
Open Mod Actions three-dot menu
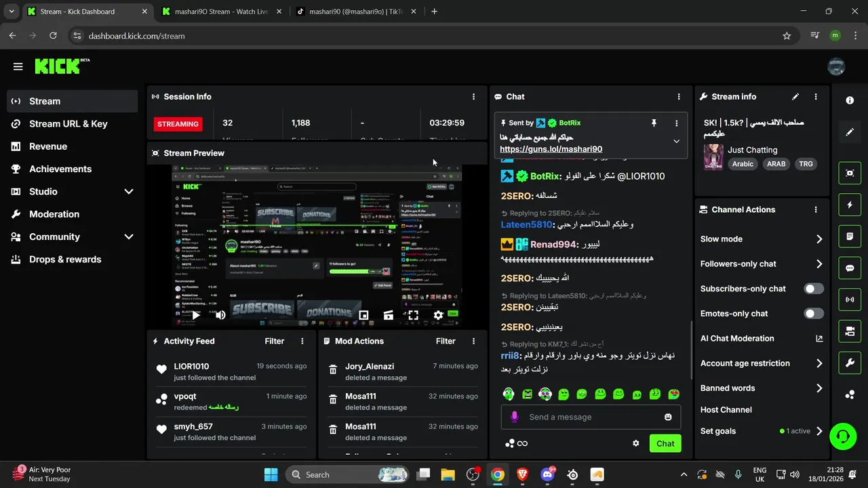tap(473, 341)
